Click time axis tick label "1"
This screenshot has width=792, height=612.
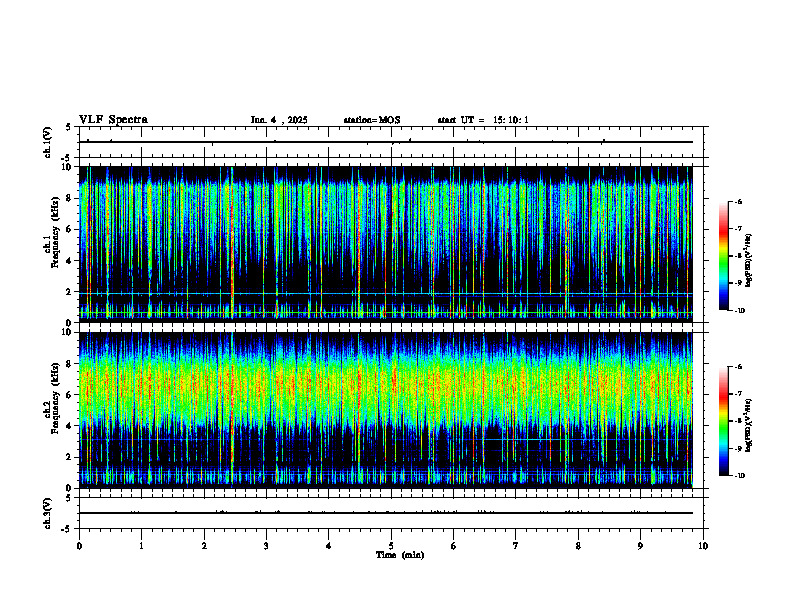coord(142,546)
